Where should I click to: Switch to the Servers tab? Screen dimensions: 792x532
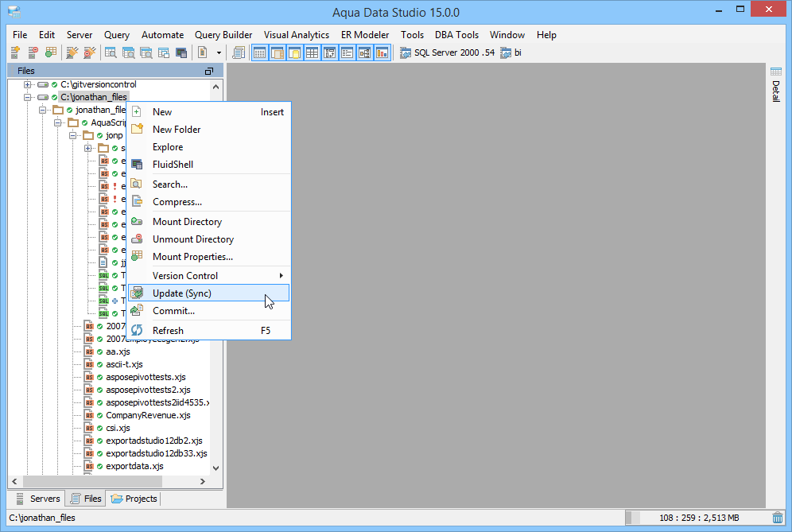click(x=38, y=499)
